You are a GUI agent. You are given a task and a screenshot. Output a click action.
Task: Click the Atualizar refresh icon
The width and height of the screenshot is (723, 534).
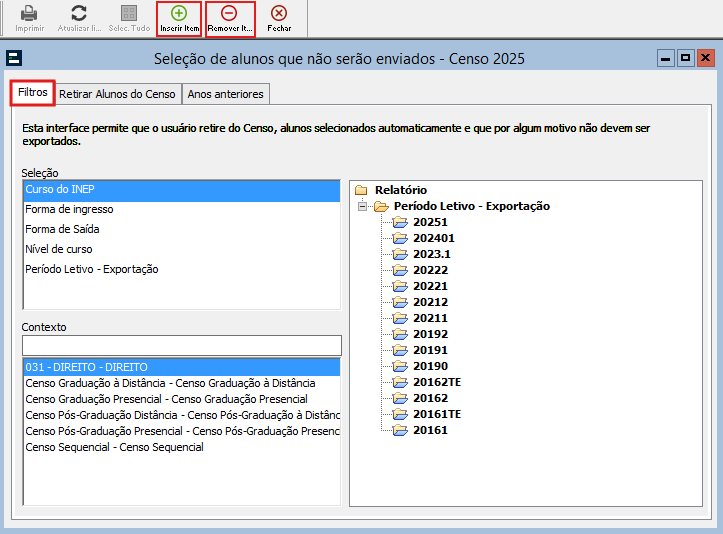click(x=79, y=13)
